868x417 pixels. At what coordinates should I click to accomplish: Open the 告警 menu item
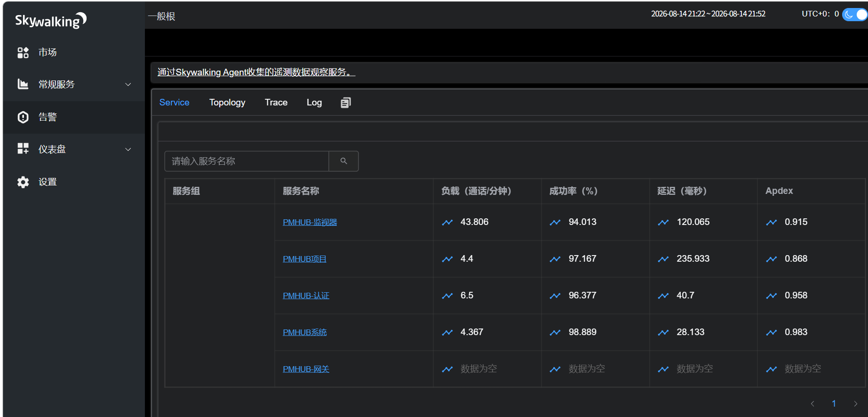tap(74, 117)
